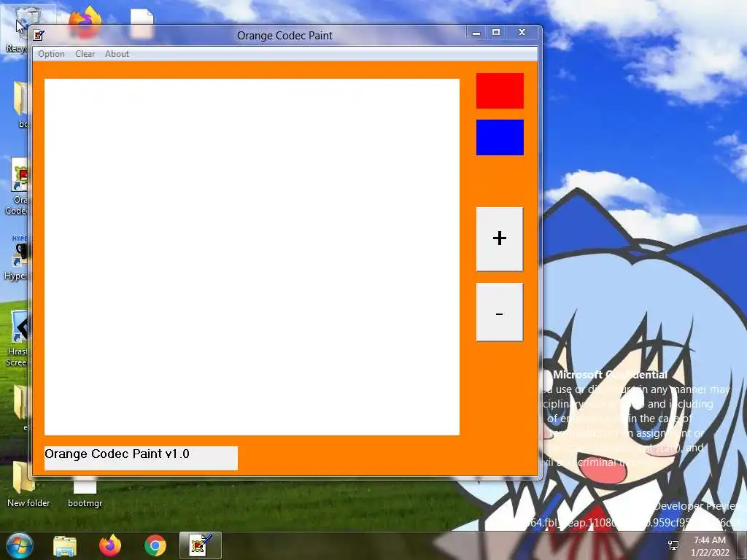Select the red color swatch
This screenshot has width=747, height=560.
500,90
